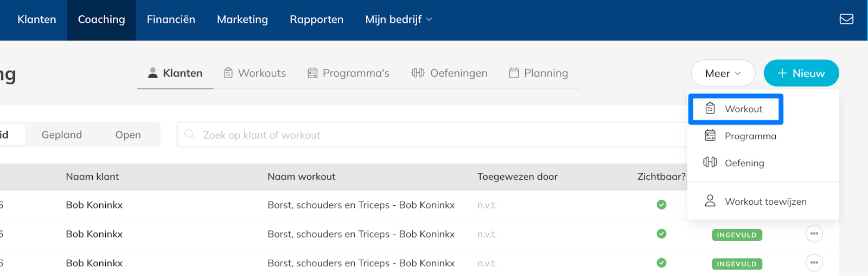Screen dimensions: 868x276
Task: Choose Programma from the dropdown menu
Action: coord(750,136)
